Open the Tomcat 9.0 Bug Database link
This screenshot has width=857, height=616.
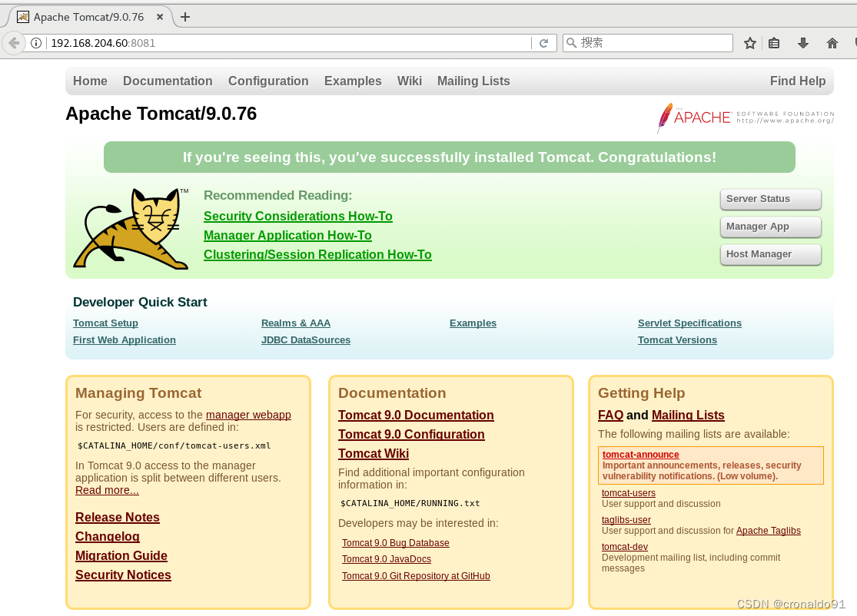pos(396,543)
